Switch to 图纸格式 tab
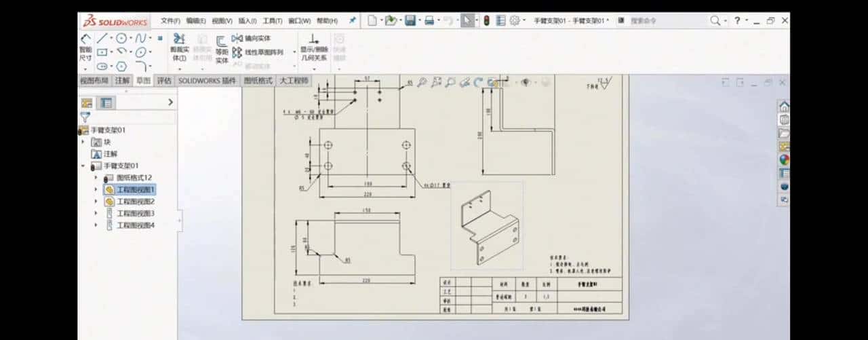Screen dimensions: 868x340 pyautogui.click(x=258, y=81)
